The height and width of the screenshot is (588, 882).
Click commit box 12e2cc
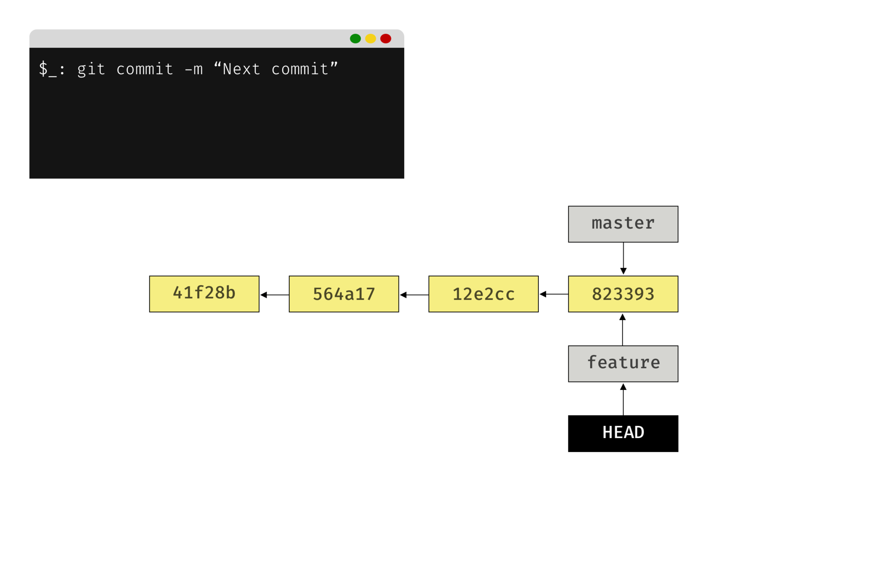[x=483, y=294]
